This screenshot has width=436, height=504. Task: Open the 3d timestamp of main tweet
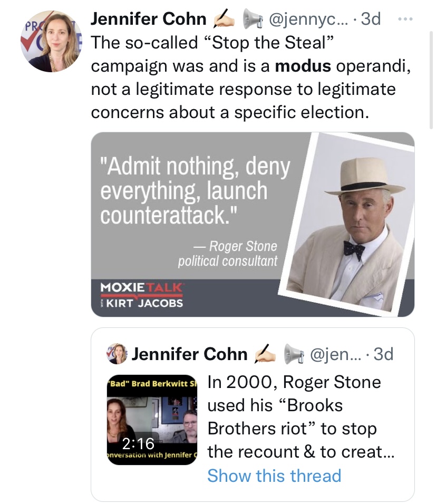pyautogui.click(x=371, y=18)
